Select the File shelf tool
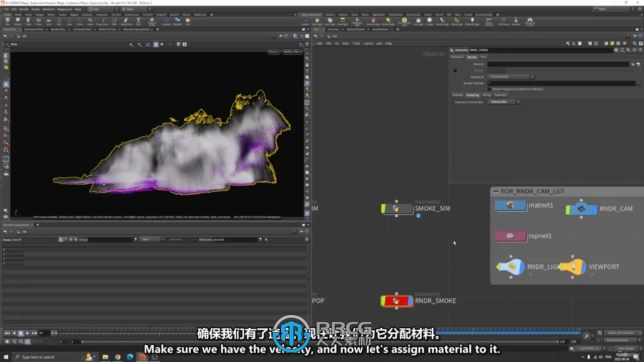Screen dimensions: 644x362 [x=188, y=22]
